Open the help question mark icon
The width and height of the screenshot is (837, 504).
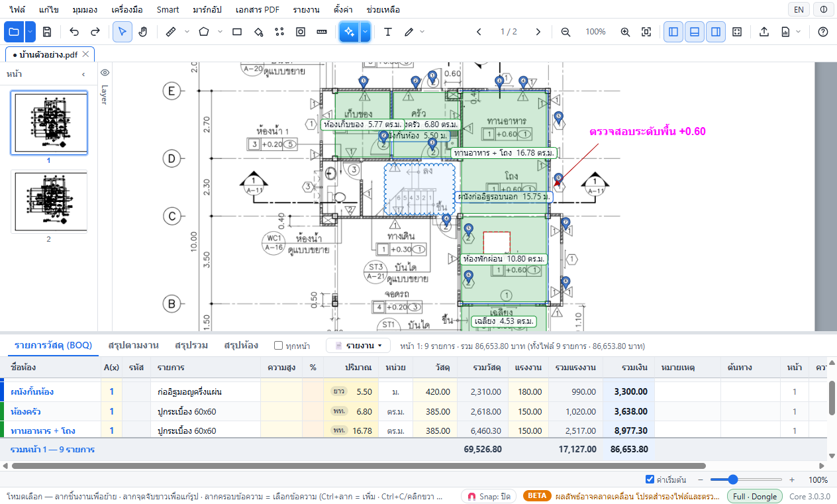click(823, 32)
